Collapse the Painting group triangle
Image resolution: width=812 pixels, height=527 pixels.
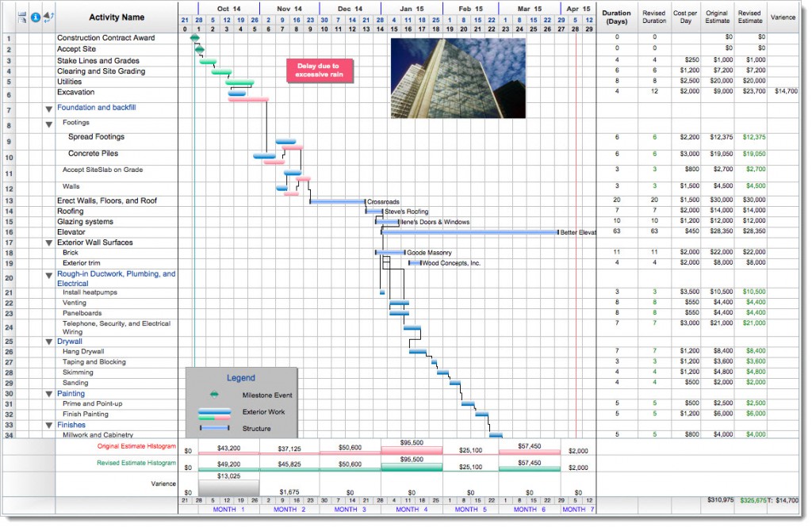pos(48,394)
